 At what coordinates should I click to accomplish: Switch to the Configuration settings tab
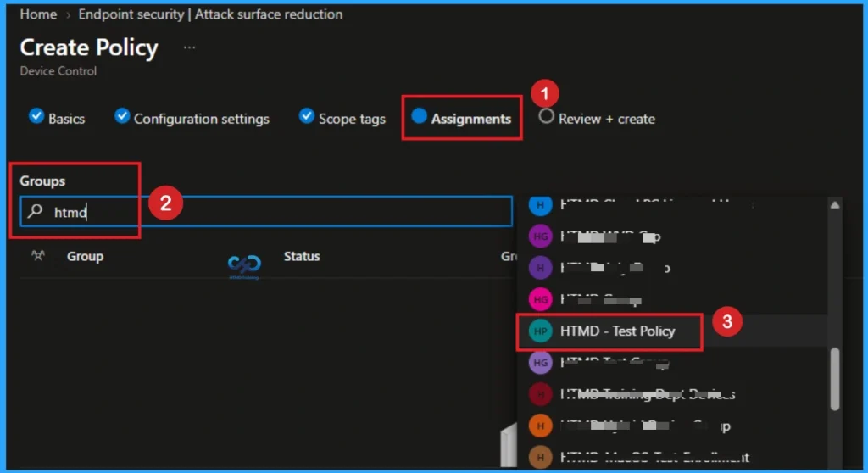(x=192, y=118)
